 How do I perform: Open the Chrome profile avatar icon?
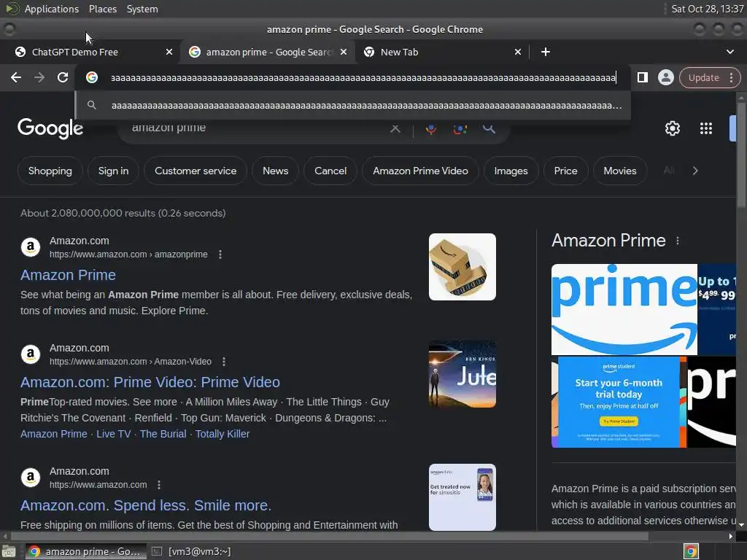[665, 77]
